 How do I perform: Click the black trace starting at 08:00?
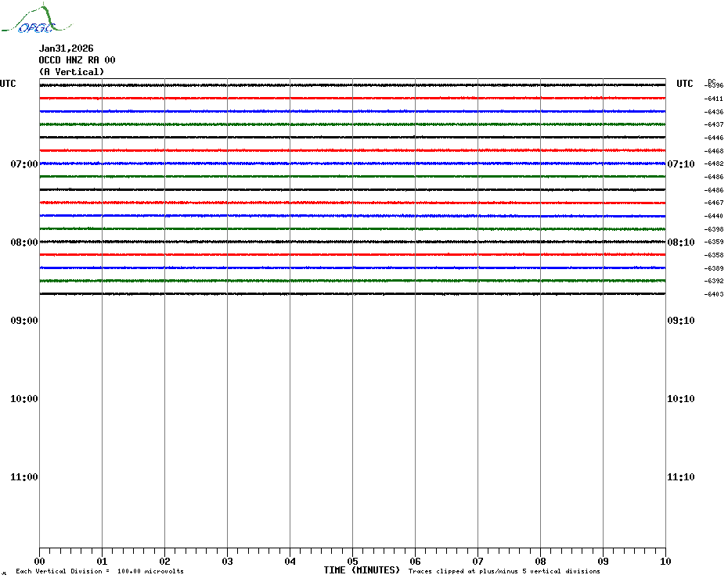pos(352,242)
